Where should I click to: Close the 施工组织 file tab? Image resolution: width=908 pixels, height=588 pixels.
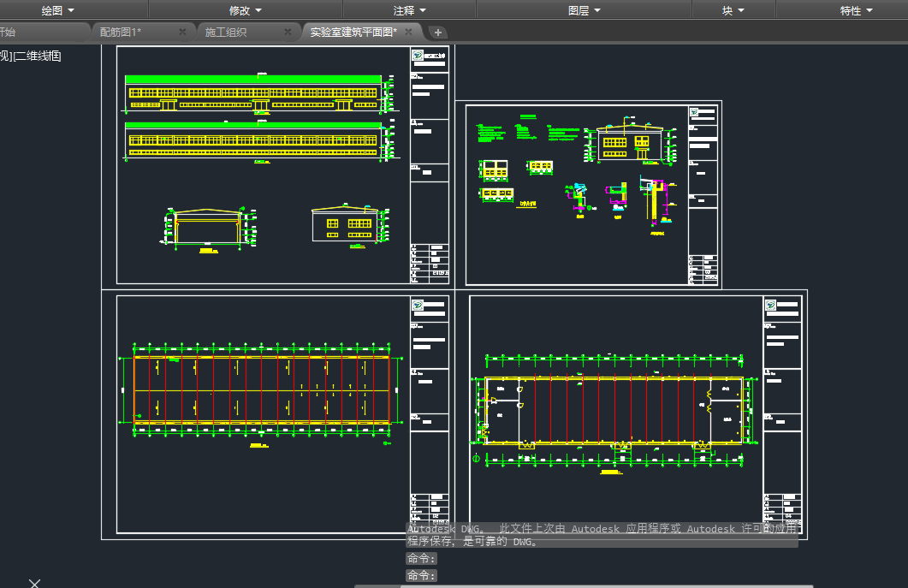[288, 33]
